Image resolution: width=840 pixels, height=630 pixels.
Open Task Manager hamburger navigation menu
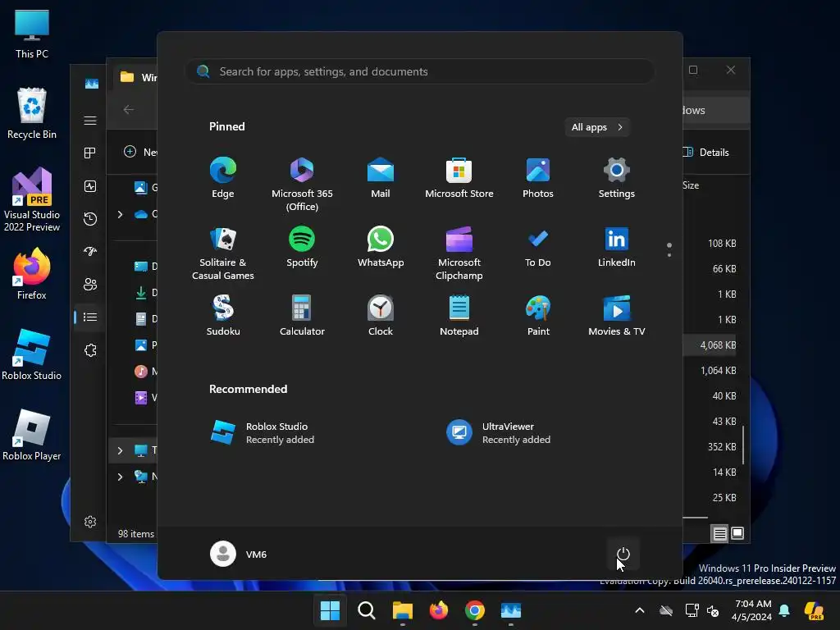(90, 121)
